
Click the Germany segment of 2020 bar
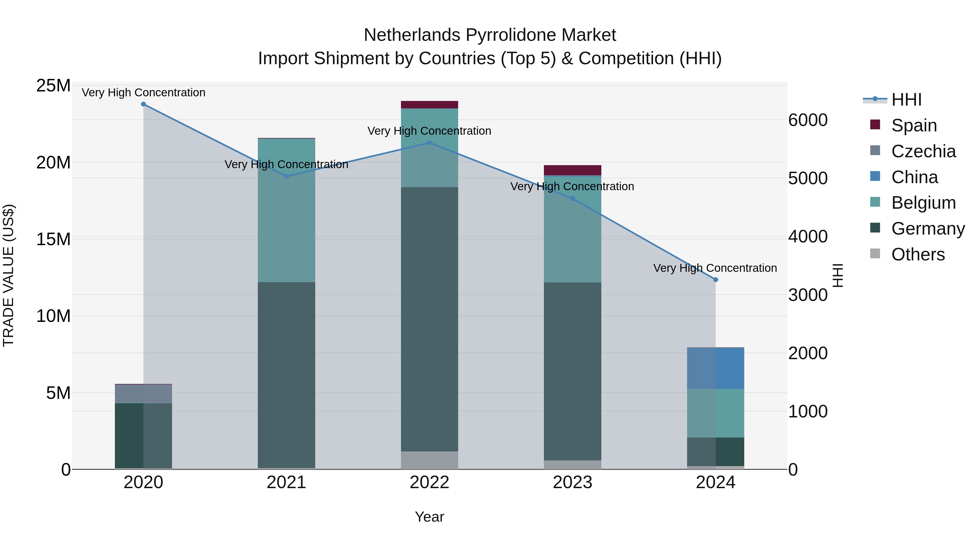click(x=143, y=436)
